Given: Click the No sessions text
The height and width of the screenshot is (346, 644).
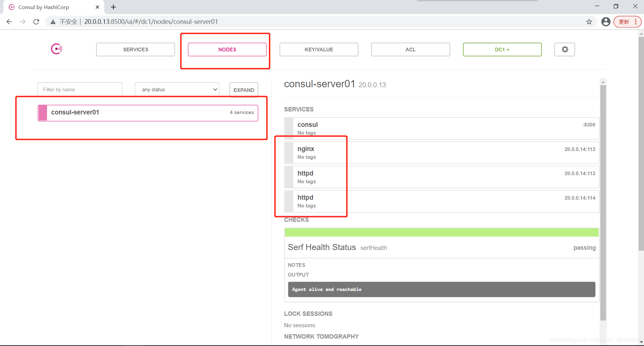Looking at the screenshot, I should [300, 325].
